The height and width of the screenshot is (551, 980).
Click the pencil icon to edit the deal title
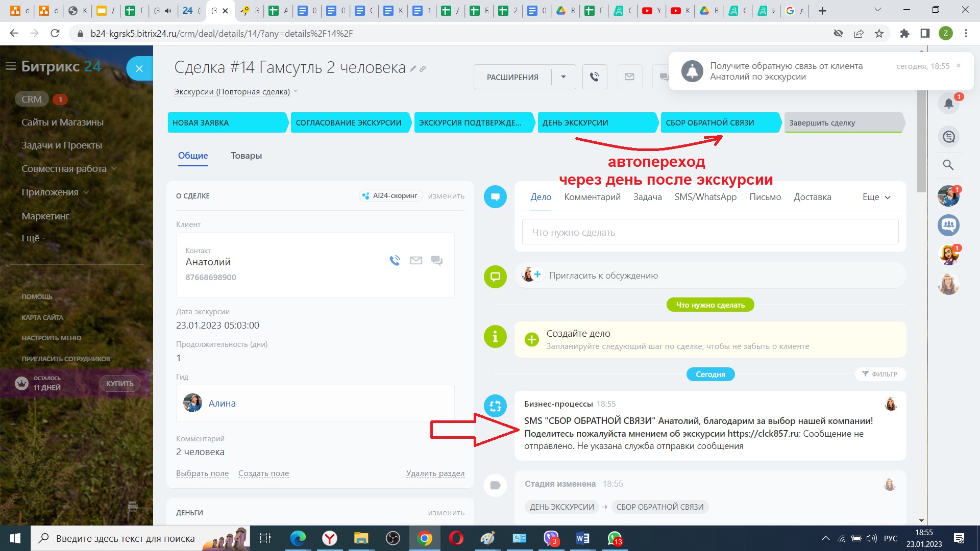point(413,69)
